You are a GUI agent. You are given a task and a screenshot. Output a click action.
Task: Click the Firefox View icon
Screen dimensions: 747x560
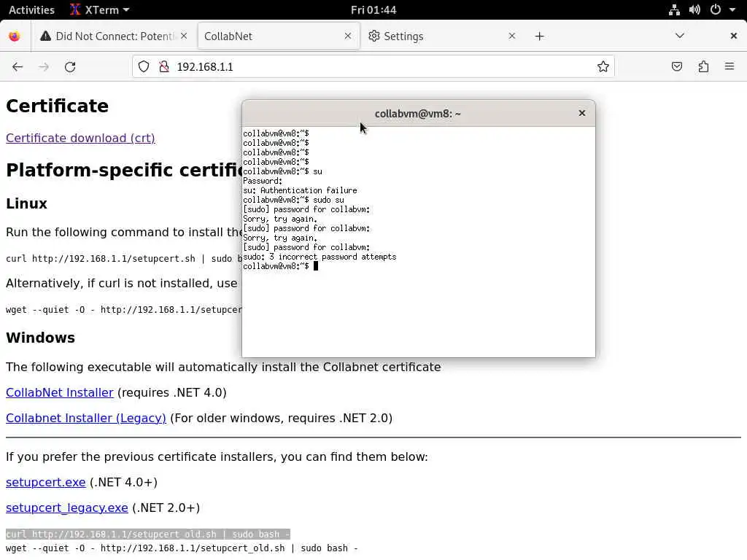pyautogui.click(x=15, y=36)
